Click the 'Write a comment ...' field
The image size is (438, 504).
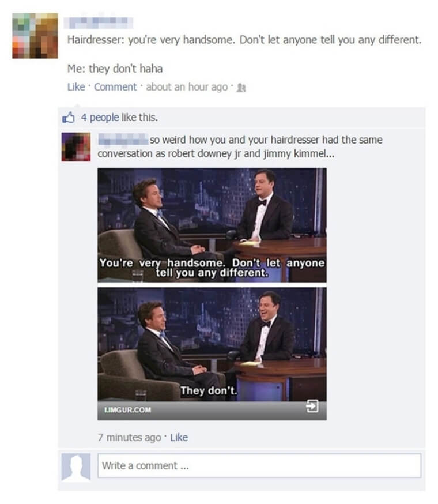259,465
